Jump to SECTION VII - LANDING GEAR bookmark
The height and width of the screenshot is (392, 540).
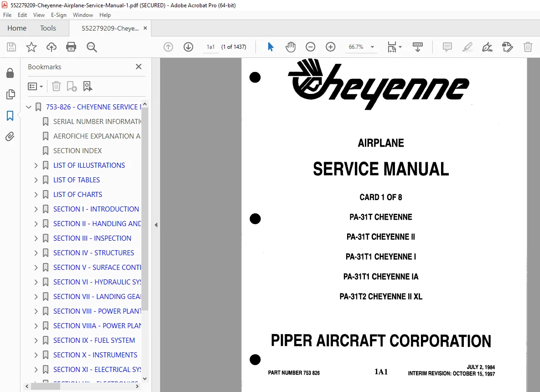(x=97, y=297)
